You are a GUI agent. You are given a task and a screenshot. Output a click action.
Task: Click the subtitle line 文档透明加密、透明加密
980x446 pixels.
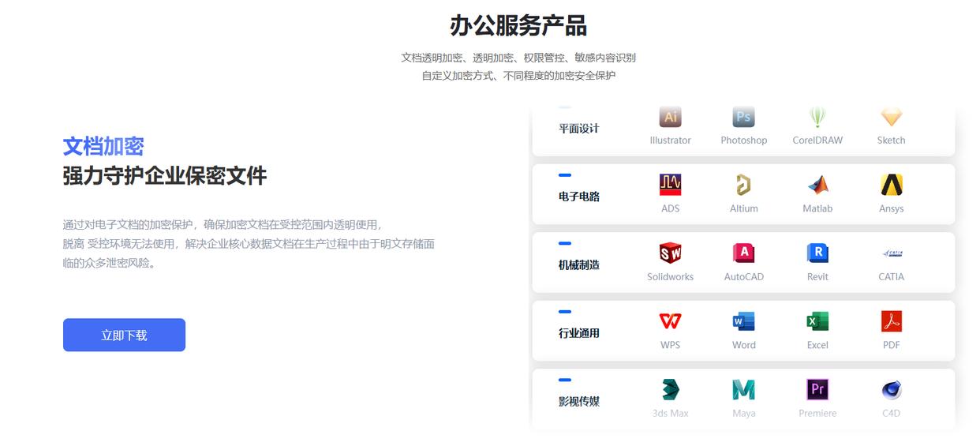518,58
